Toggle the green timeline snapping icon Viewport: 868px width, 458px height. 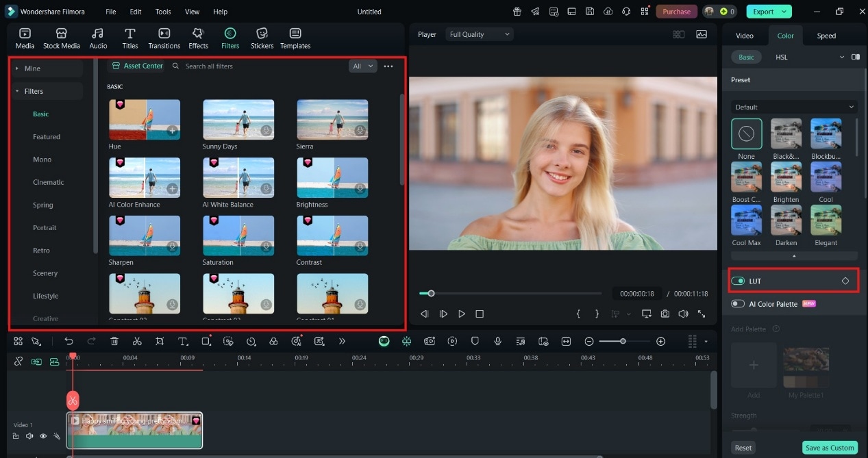(406, 341)
